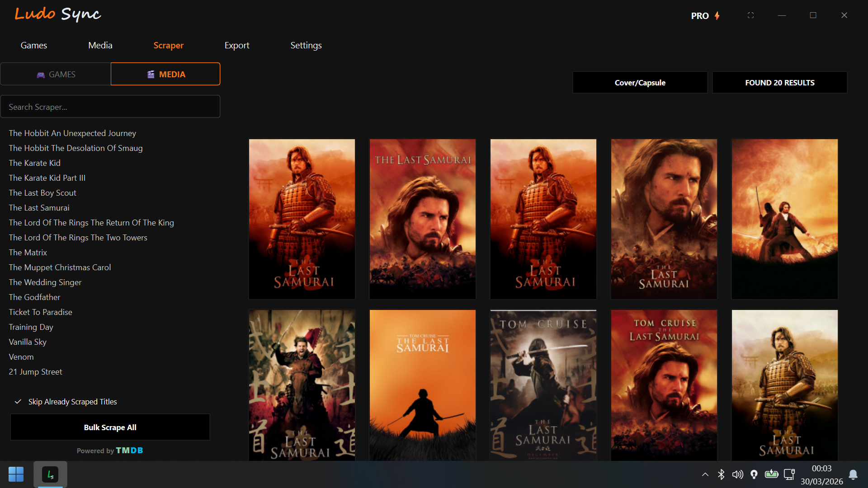Click the PRO lightning bolt icon
Screen dimensions: 868x488
coord(717,16)
